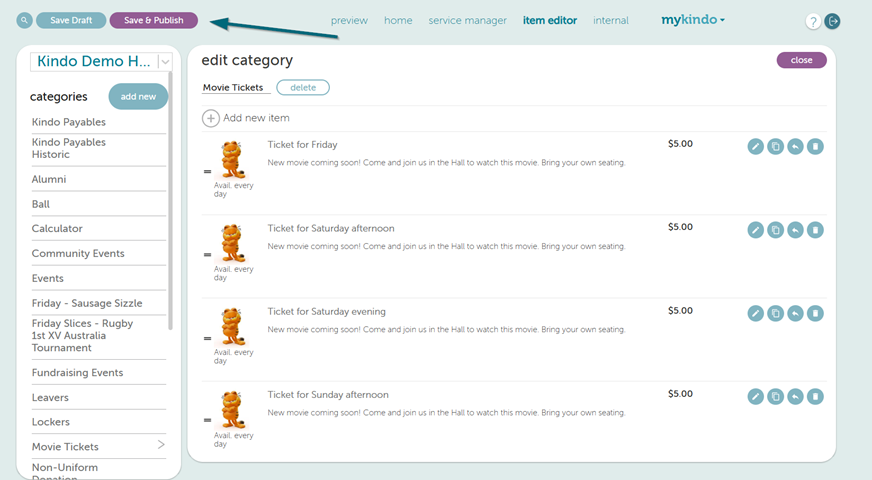
Task: Expand Movie Tickets category chevron
Action: [161, 444]
